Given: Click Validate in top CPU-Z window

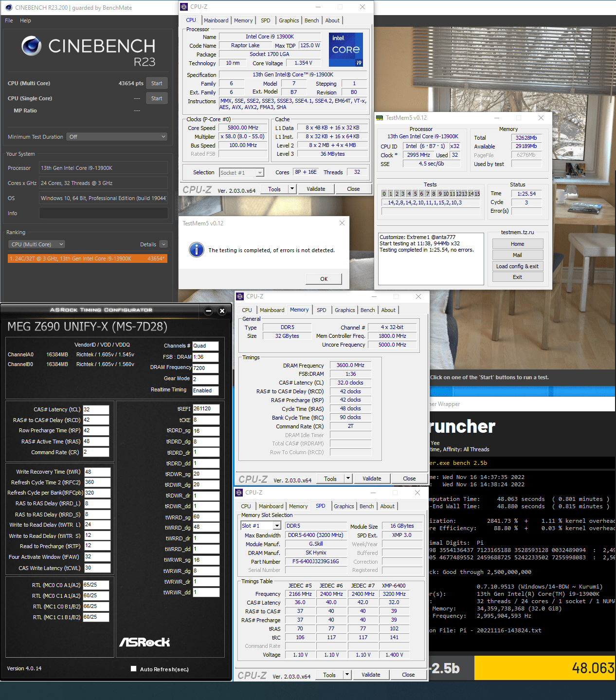Looking at the screenshot, I should pyautogui.click(x=316, y=189).
